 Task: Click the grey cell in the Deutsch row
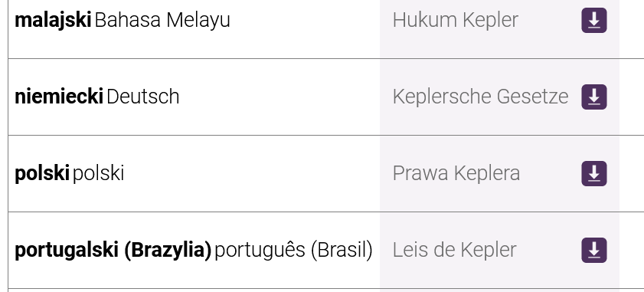[499, 97]
